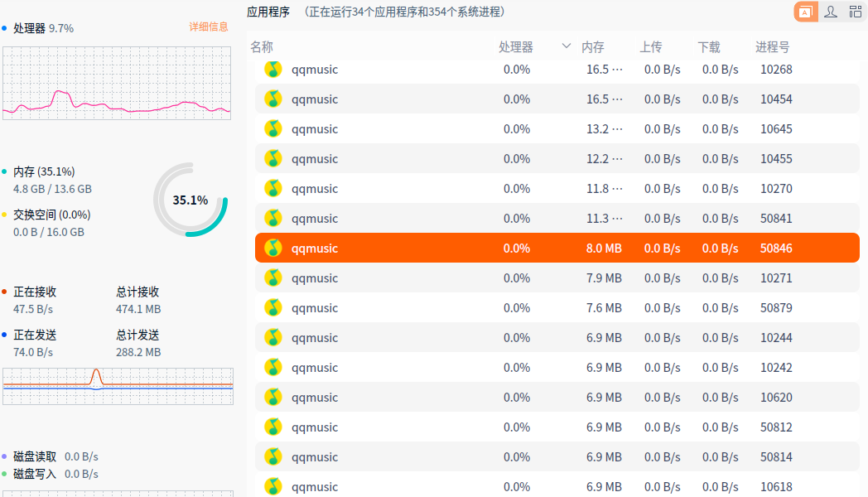868x497 pixels.
Task: Click qqmusic icon for process 10242
Action: click(x=273, y=368)
